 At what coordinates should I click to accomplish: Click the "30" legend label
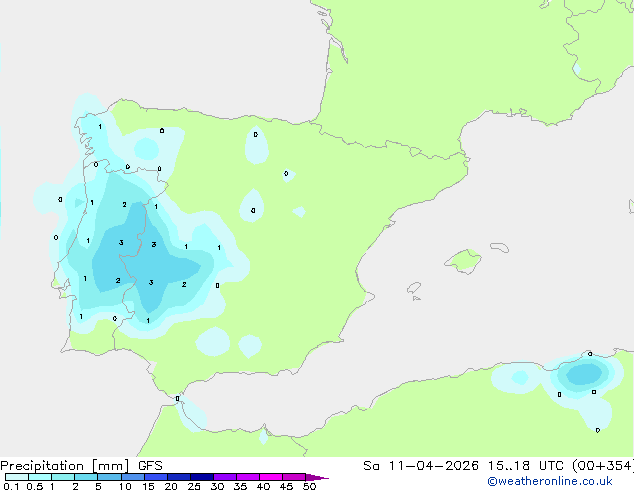[x=217, y=486]
